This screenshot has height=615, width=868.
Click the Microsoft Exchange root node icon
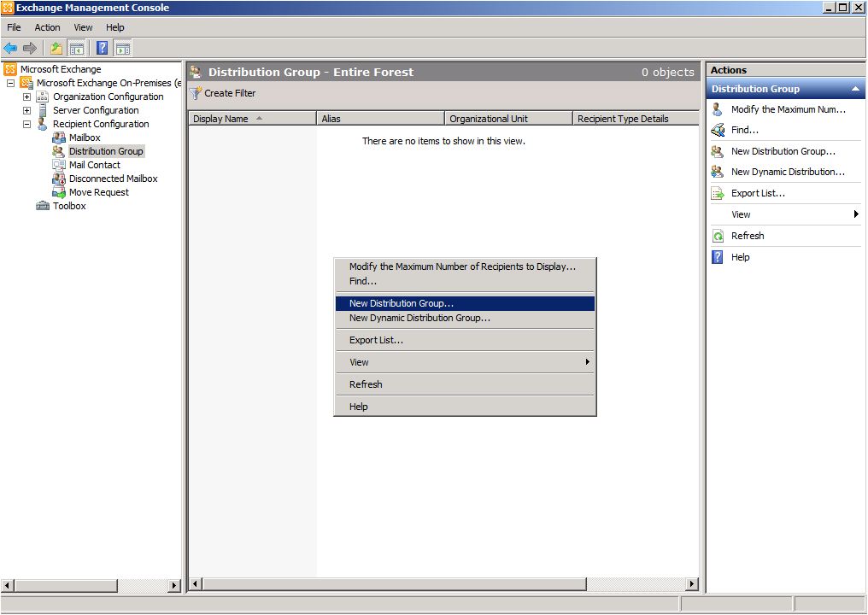point(10,69)
